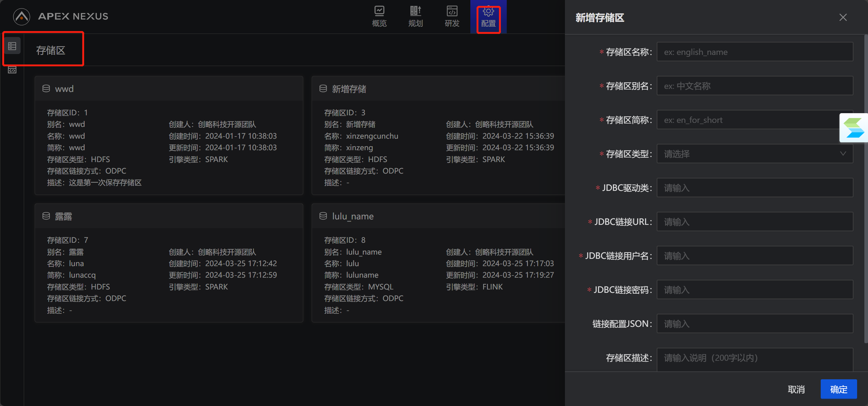
Task: Focus the JDBC链接密码 input field
Action: pyautogui.click(x=755, y=289)
